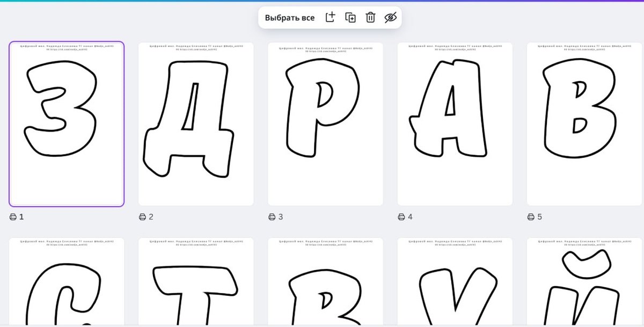Viewport: 644px width, 327px height.
Task: Select page 2 thumbnail with letter Д
Action: [196, 124]
